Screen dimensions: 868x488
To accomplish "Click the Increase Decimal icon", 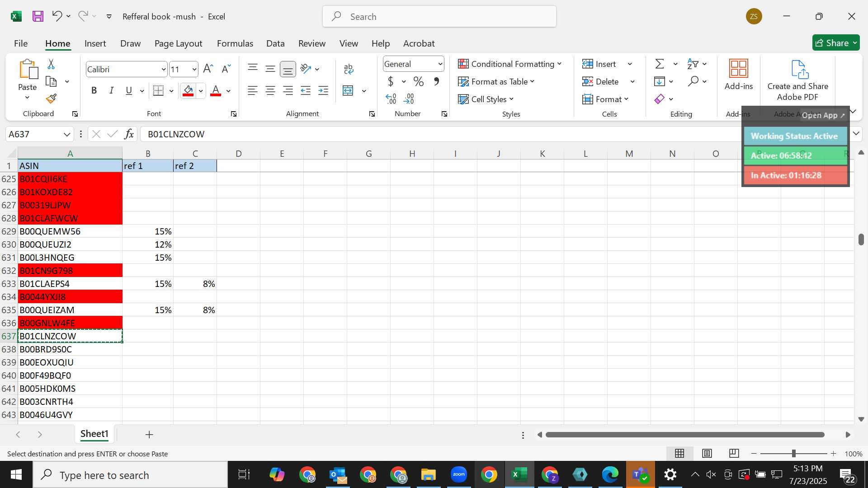I will click(x=391, y=99).
